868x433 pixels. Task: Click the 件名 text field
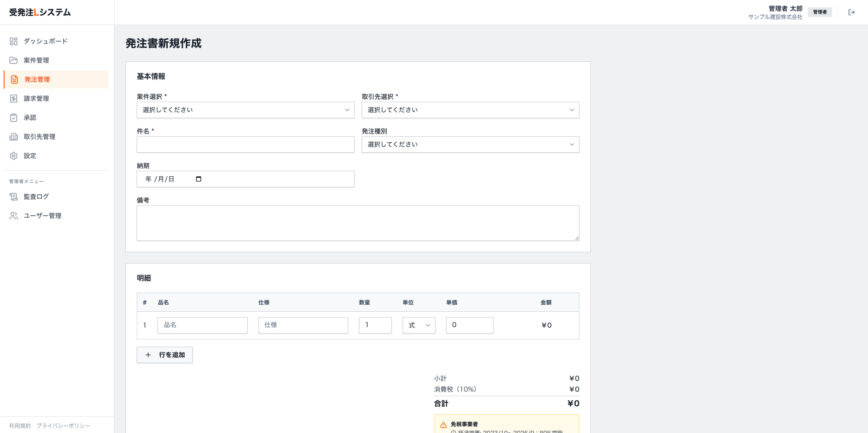tap(245, 144)
